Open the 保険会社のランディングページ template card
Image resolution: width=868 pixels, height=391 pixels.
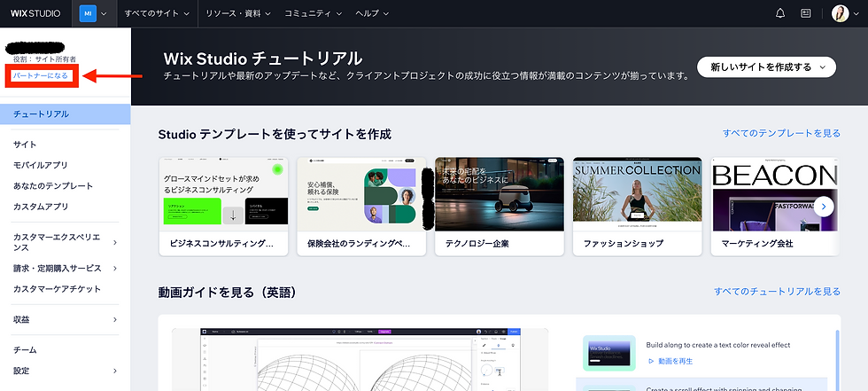361,207
